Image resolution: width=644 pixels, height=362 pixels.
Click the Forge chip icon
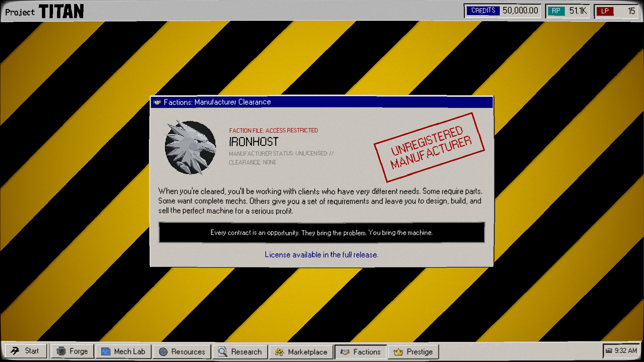(61, 351)
